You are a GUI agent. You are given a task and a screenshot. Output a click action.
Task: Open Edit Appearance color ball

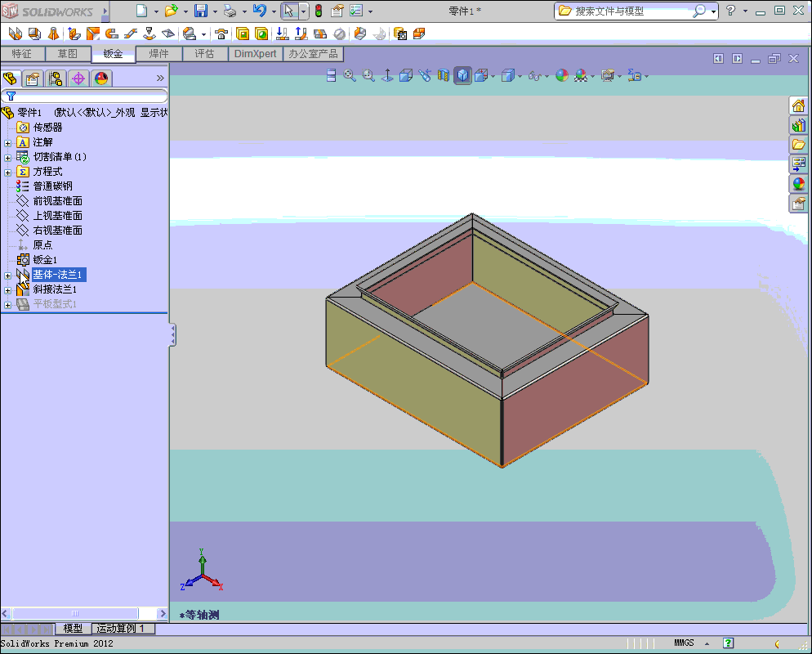coord(562,76)
